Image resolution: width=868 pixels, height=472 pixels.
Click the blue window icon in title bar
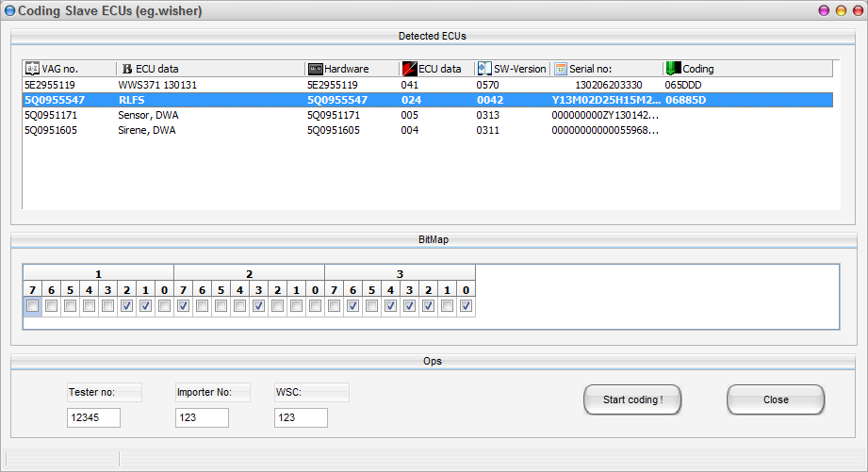(x=9, y=10)
